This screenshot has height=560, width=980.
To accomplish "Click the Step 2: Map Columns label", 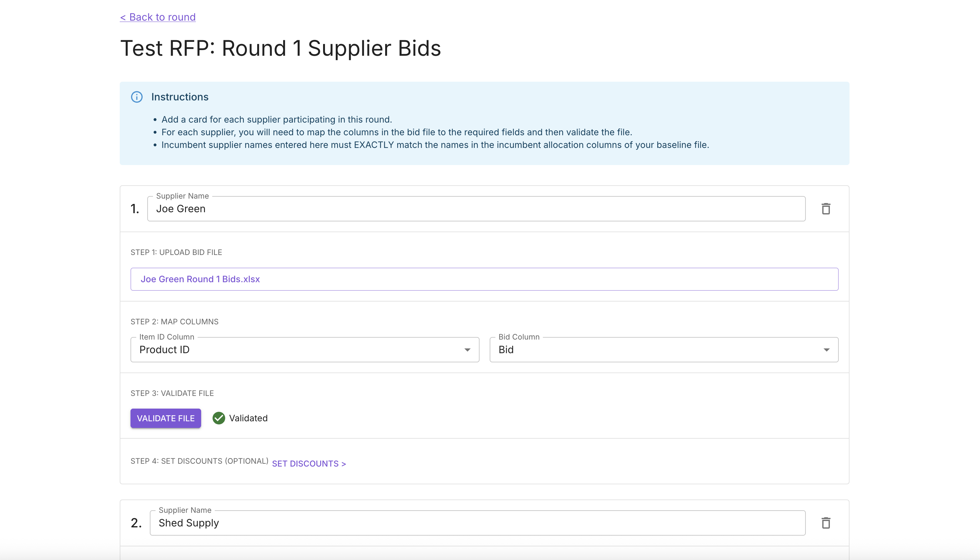I will coord(174,321).
